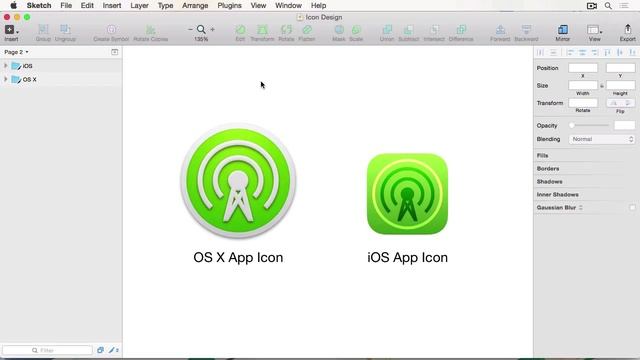Click the flip horizontal button
The width and height of the screenshot is (640, 360).
[x=613, y=103]
